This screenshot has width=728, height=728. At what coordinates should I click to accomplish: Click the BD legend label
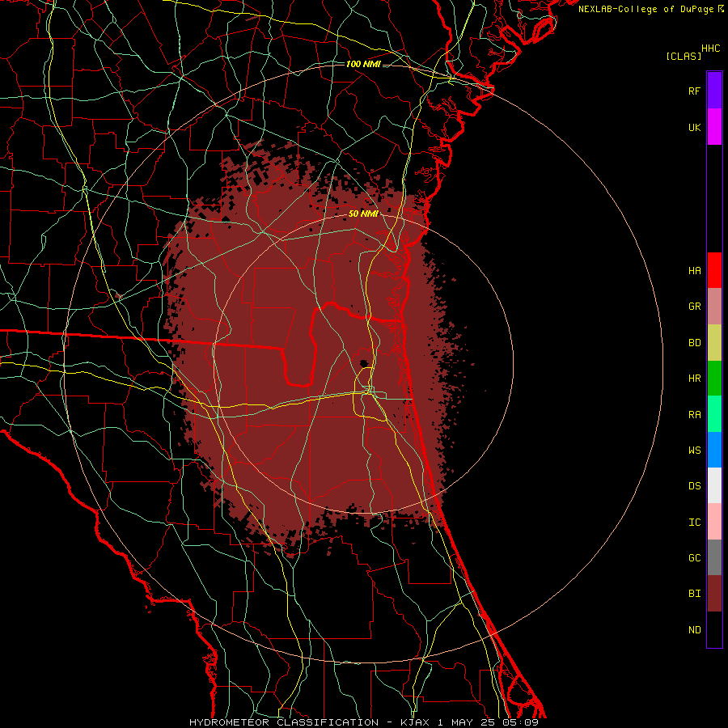694,343
